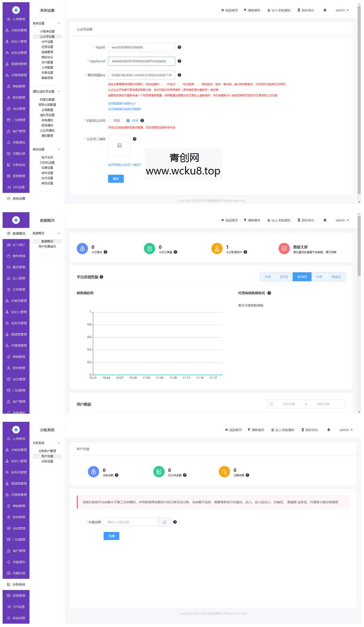Select the 关闭 radio for 扫码到公众号
The width and height of the screenshot is (364, 627).
pos(128,121)
